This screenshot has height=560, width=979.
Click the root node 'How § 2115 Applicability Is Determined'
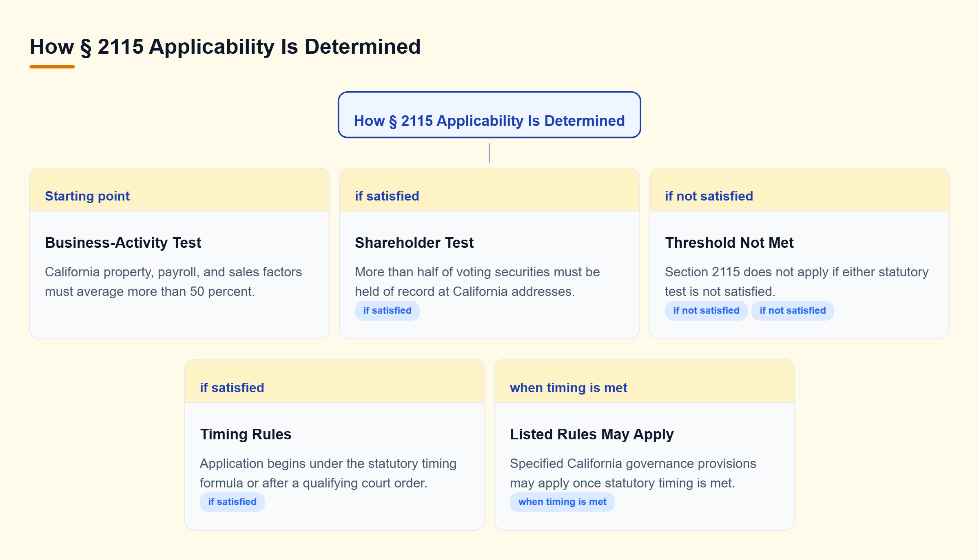[489, 115]
